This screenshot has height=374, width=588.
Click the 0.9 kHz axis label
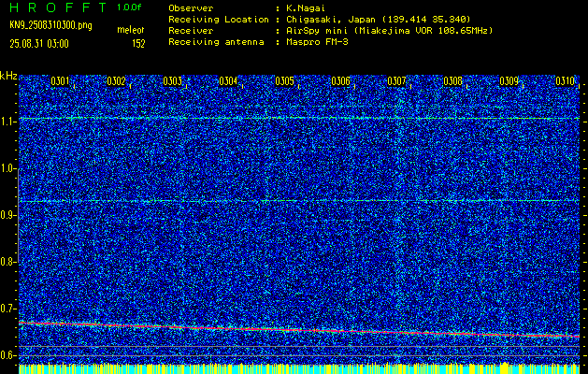[x=7, y=215]
